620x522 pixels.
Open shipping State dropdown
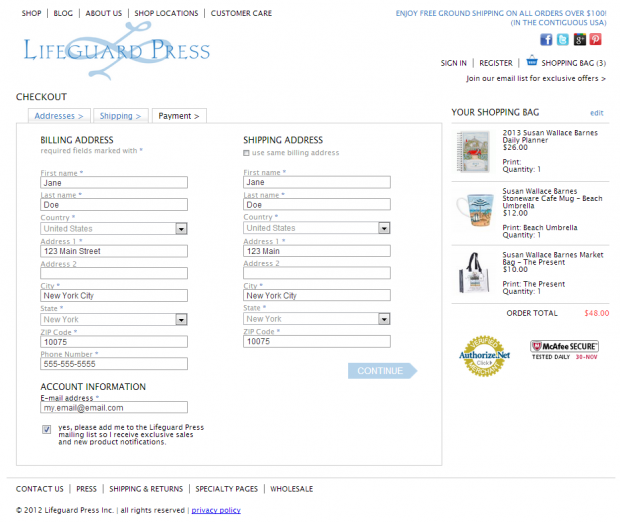coord(317,319)
